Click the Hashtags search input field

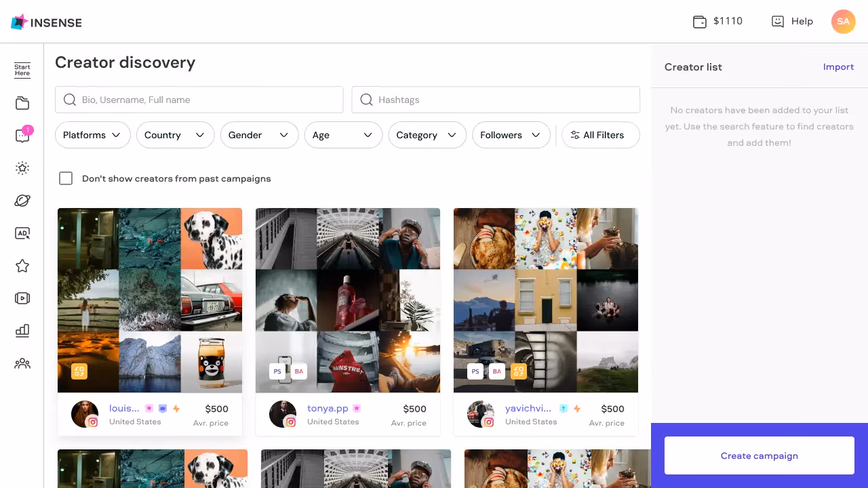click(496, 100)
